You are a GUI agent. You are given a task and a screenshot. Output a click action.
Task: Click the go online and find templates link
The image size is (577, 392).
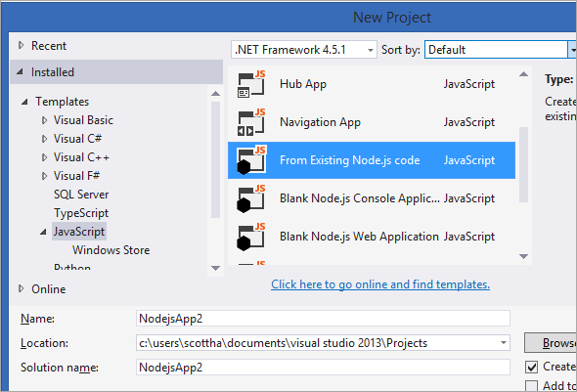[x=380, y=284]
